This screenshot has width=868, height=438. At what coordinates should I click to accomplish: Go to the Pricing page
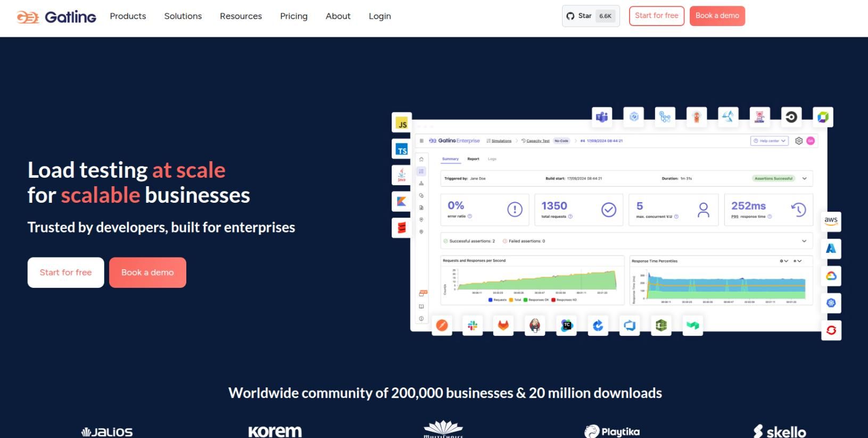[x=294, y=16]
